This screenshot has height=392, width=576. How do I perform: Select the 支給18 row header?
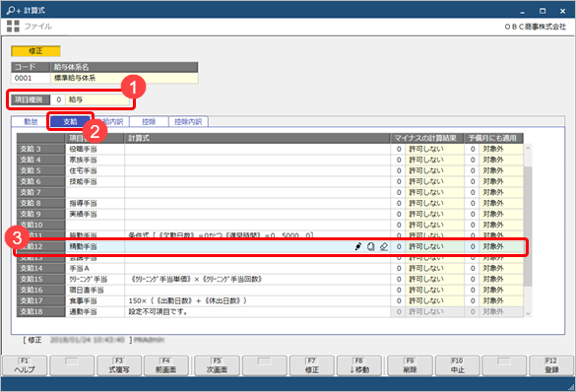tap(41, 311)
